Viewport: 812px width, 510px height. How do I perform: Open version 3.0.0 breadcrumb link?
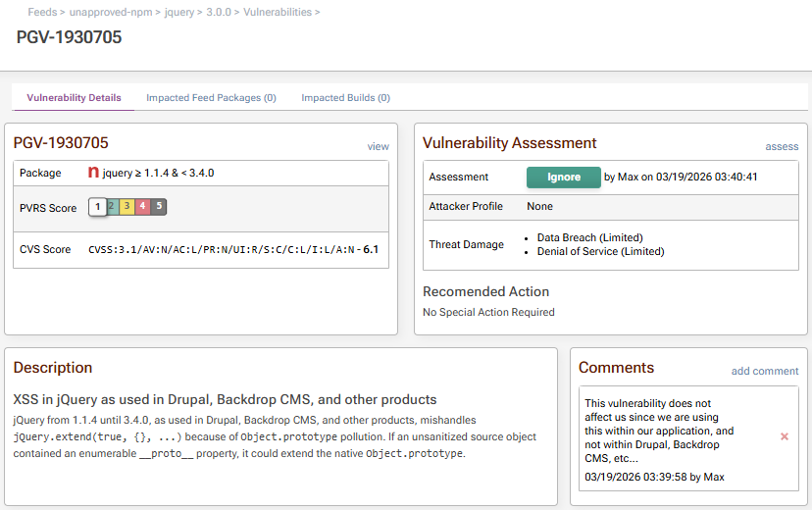(x=219, y=12)
